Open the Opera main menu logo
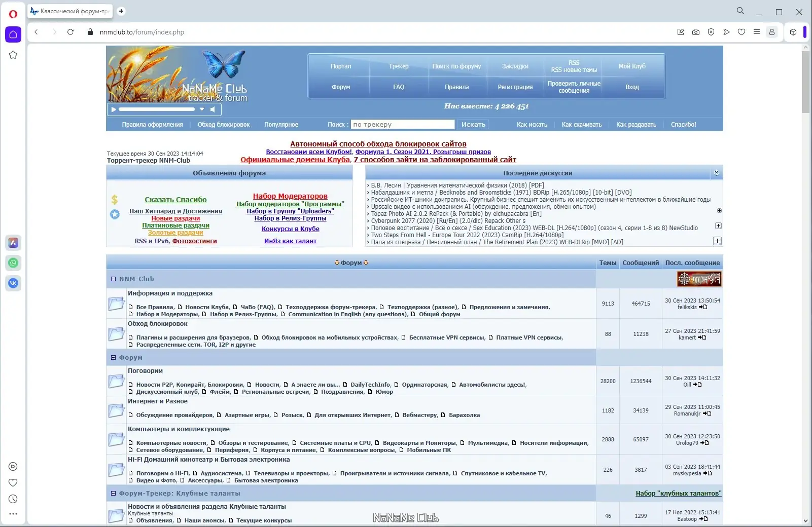The image size is (812, 527). [13, 14]
